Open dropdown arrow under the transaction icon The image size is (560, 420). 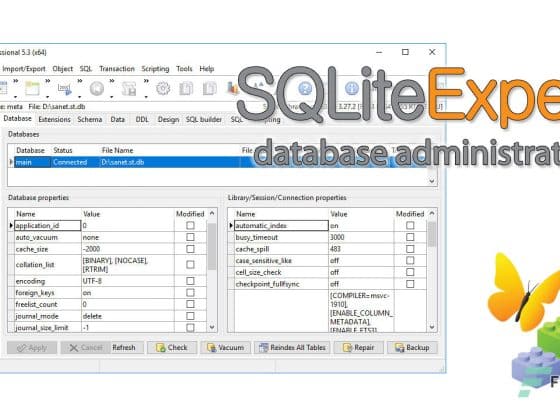click(x=111, y=97)
